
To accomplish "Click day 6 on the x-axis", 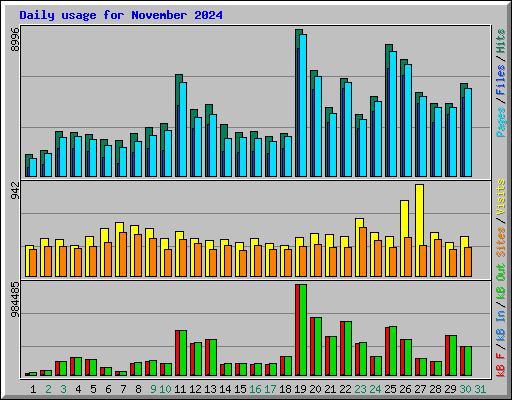I will [x=108, y=389].
